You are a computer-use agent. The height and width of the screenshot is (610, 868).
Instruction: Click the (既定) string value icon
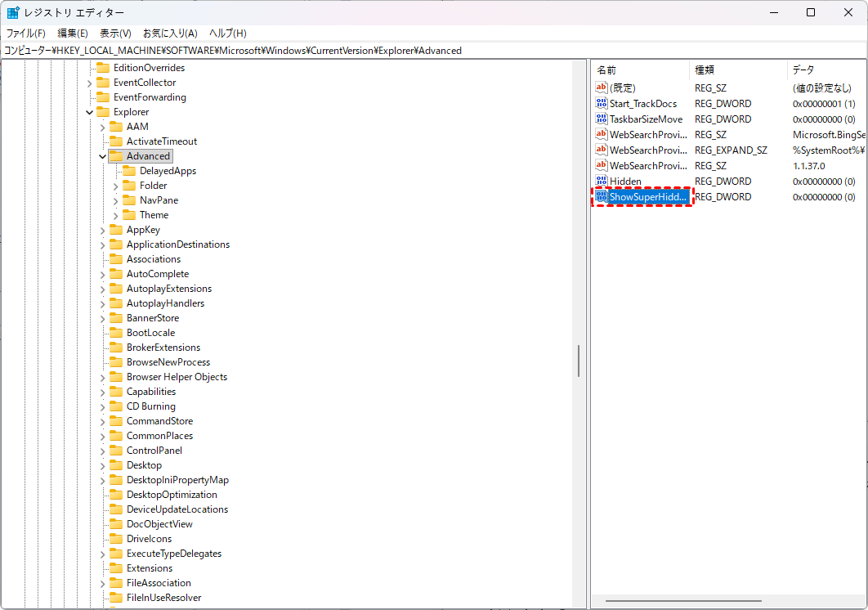click(x=602, y=87)
